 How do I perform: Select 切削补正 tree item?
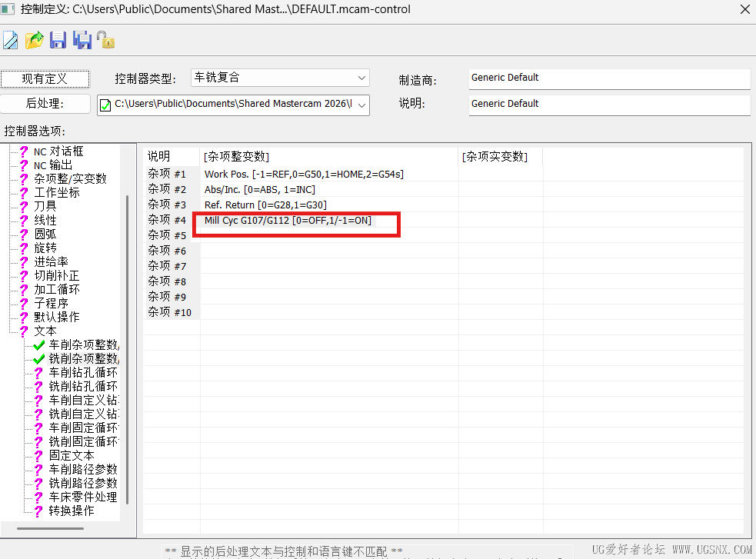point(56,275)
